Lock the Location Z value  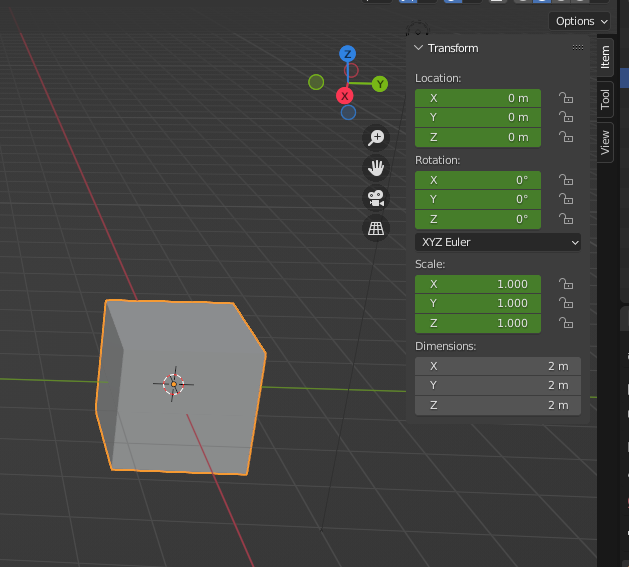pyautogui.click(x=566, y=137)
